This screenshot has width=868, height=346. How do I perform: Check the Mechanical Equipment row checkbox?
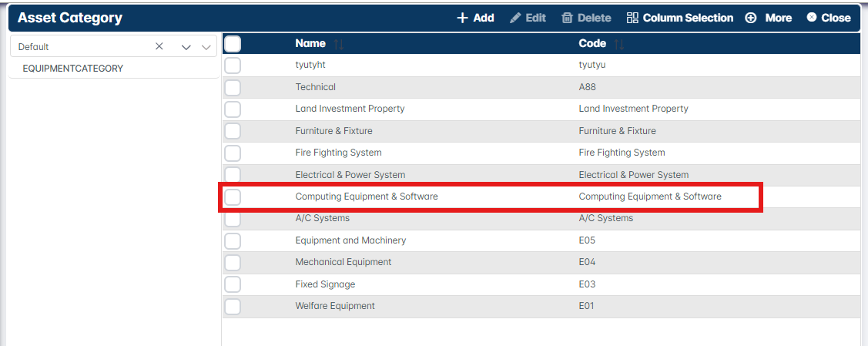click(233, 263)
